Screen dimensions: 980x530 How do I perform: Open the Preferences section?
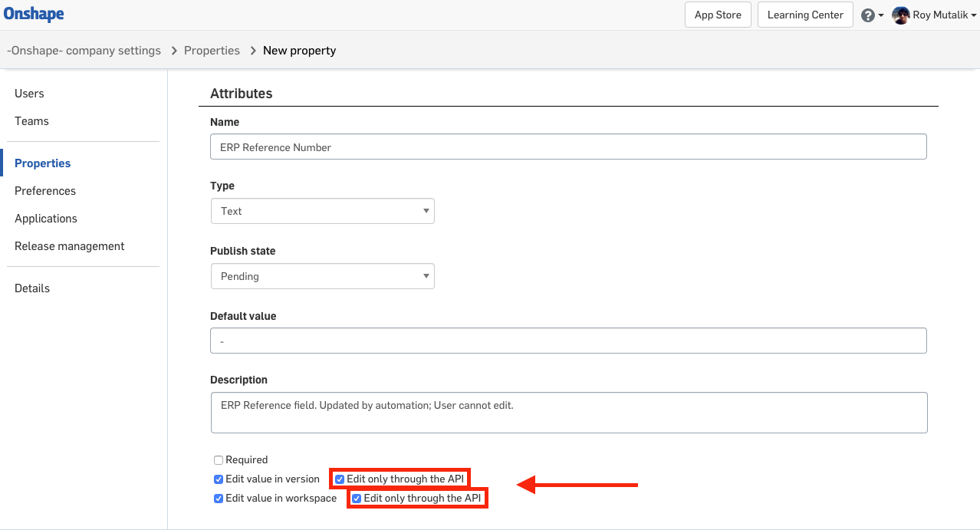click(x=45, y=191)
